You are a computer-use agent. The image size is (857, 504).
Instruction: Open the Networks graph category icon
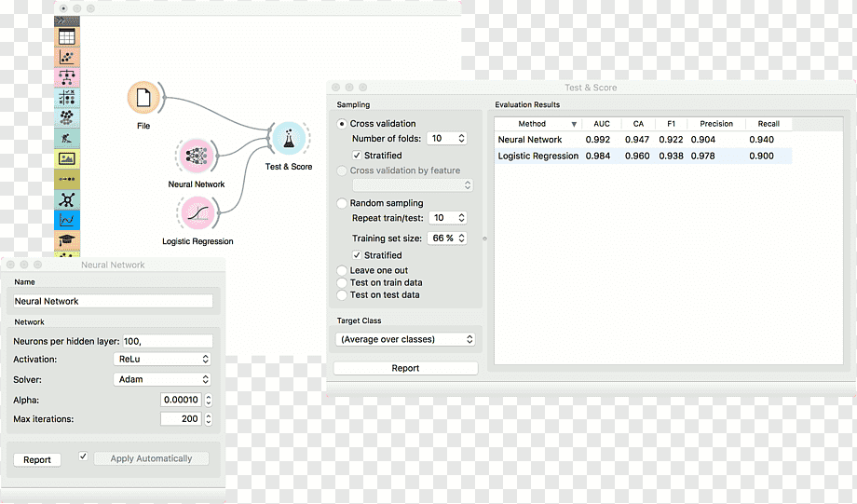67,199
